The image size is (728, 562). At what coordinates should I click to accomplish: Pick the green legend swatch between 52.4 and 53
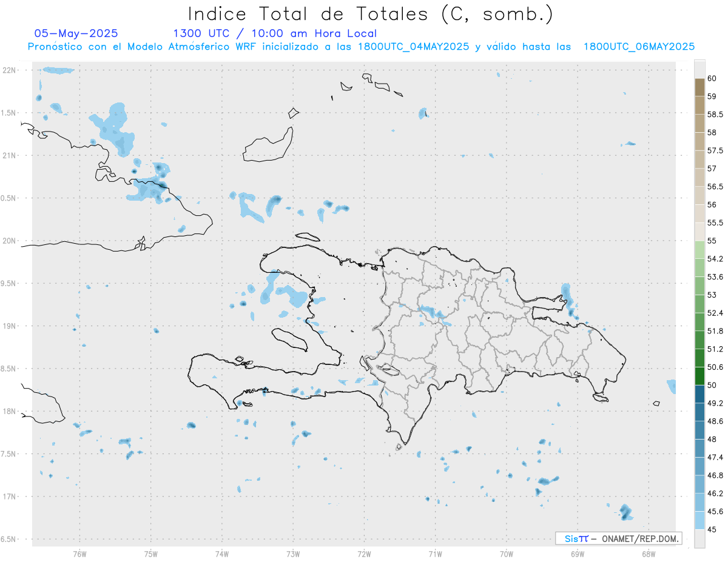pos(699,304)
